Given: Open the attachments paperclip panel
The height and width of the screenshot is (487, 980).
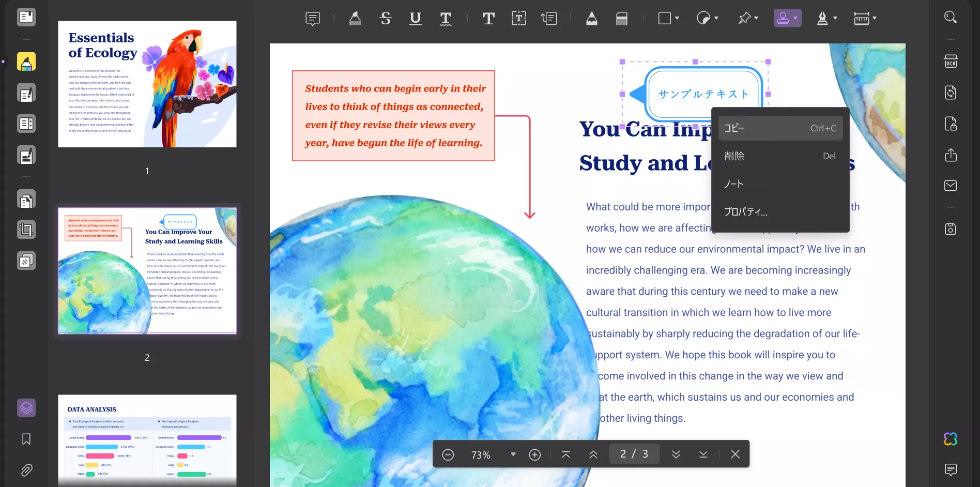Looking at the screenshot, I should tap(26, 470).
